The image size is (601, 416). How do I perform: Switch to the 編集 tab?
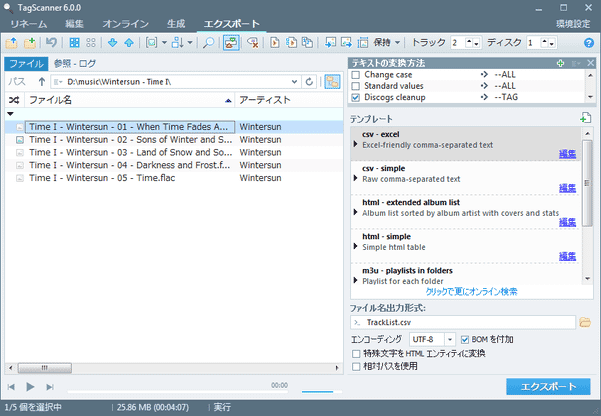tap(74, 24)
